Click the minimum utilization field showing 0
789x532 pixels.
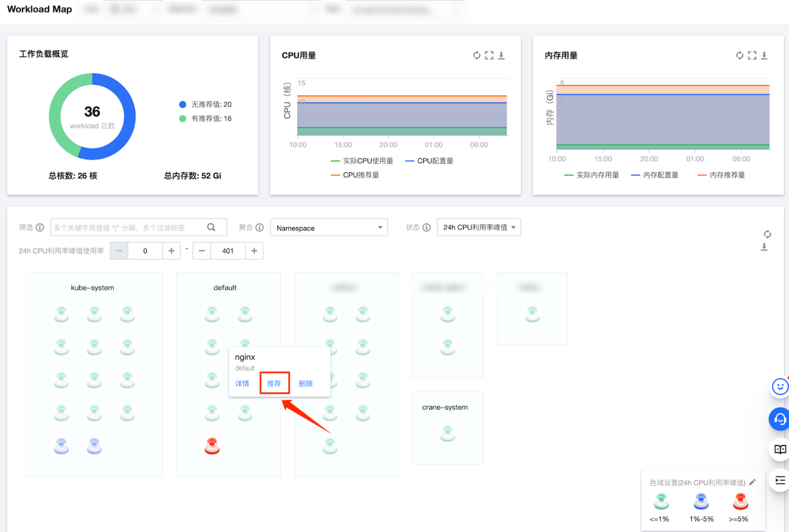tap(145, 251)
